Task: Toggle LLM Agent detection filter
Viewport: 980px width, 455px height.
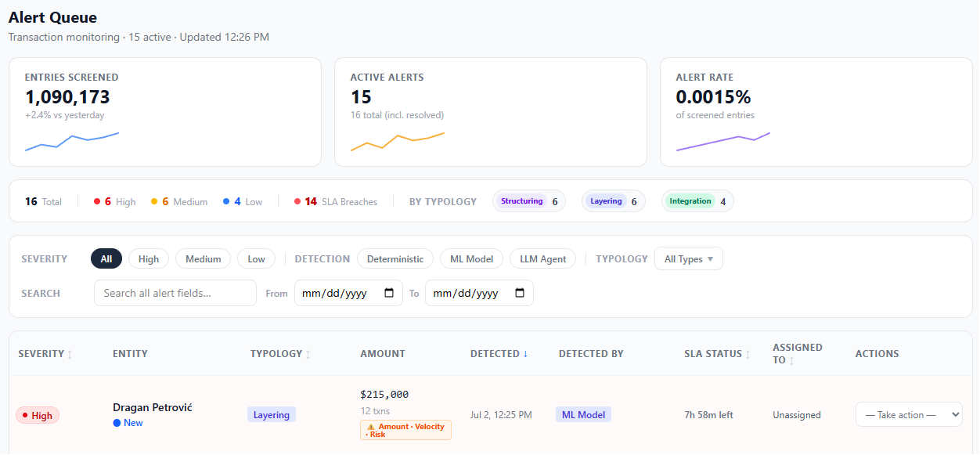Action: click(x=543, y=258)
